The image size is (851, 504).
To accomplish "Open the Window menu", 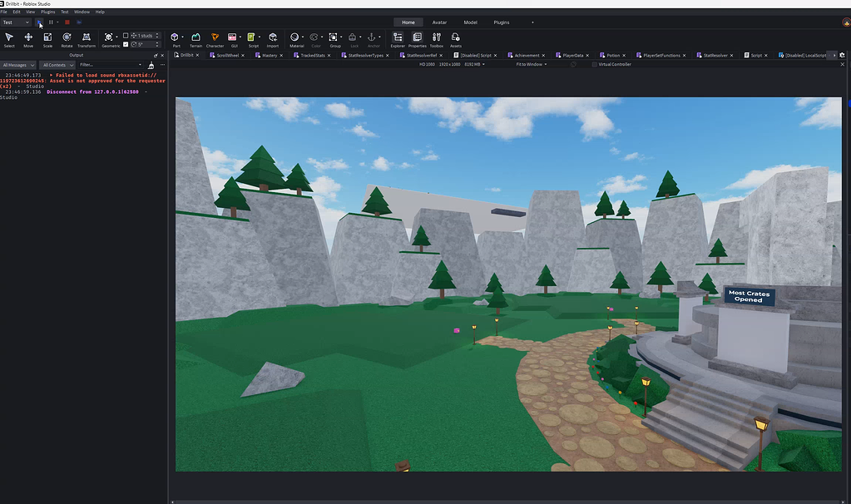I will click(82, 12).
